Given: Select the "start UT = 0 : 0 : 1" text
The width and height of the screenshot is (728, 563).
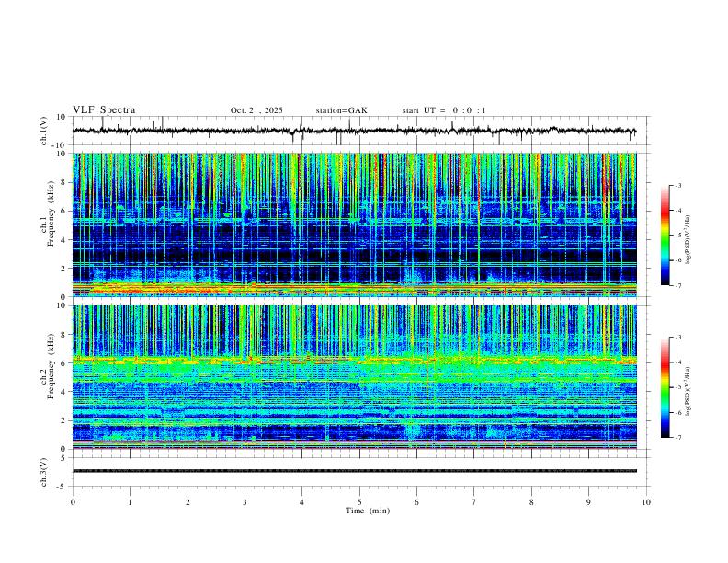Looking at the screenshot, I should pyautogui.click(x=444, y=110).
